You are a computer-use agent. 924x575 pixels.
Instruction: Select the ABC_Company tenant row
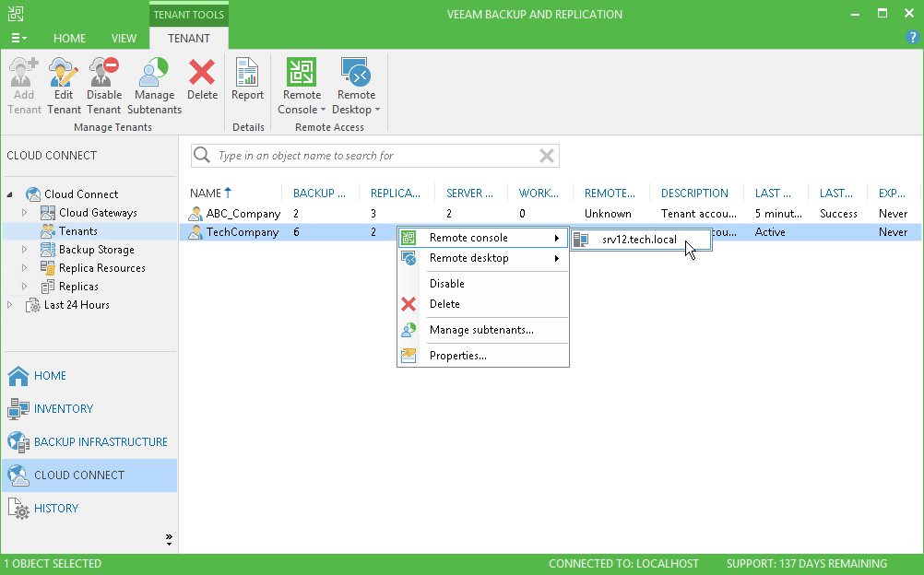click(551, 213)
